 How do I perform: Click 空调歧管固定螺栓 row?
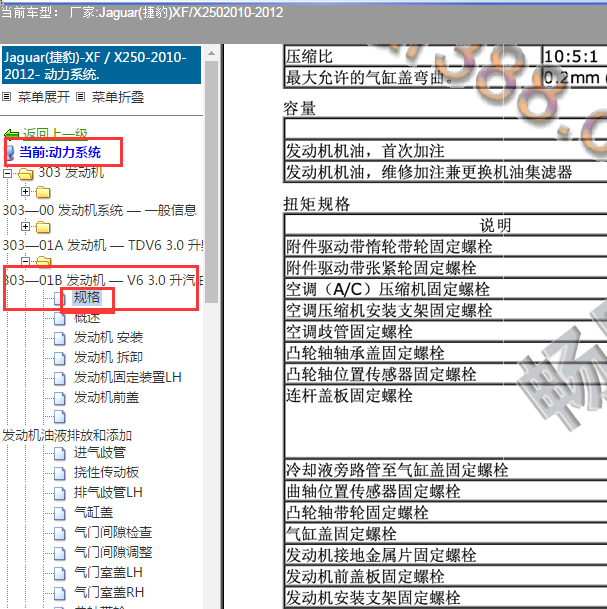(446, 332)
